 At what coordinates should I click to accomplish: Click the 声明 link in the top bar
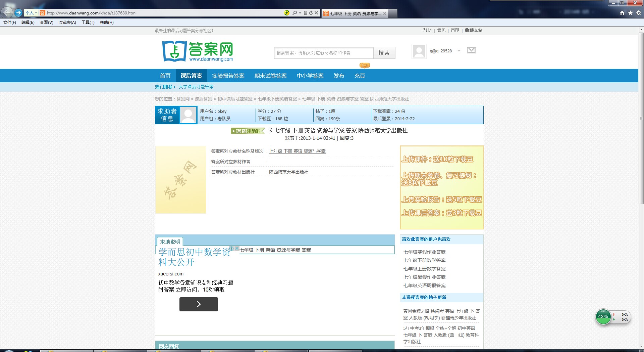coord(455,30)
